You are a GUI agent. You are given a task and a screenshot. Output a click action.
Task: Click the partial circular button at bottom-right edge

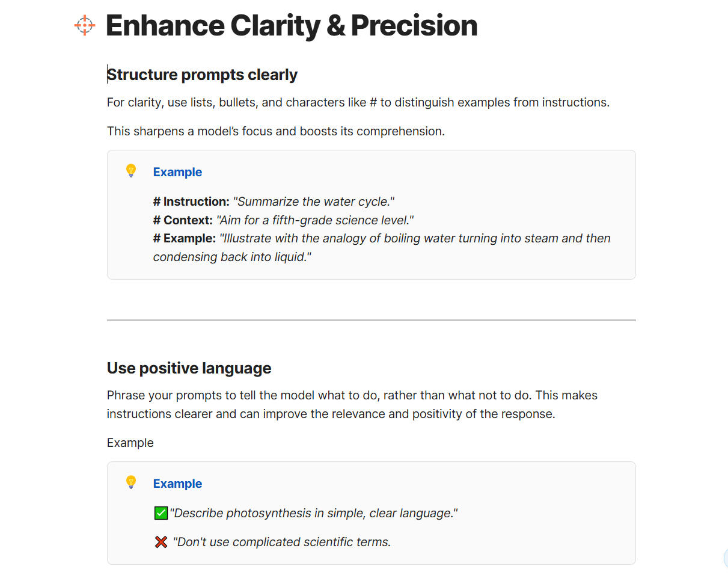tap(724, 559)
